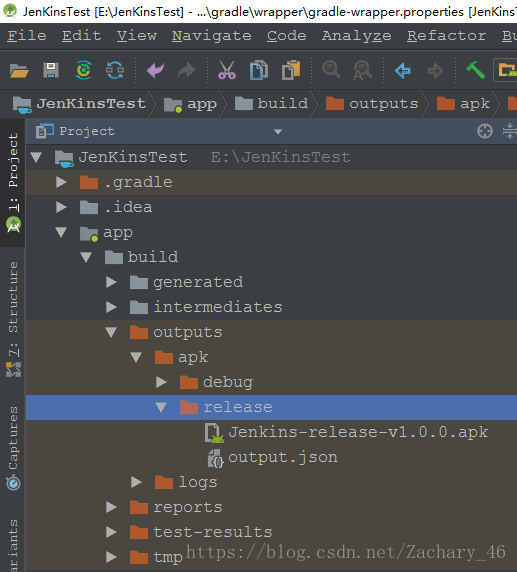Screen dimensions: 517x572
Task: Navigate forward with right arrow icon
Action: point(435,70)
